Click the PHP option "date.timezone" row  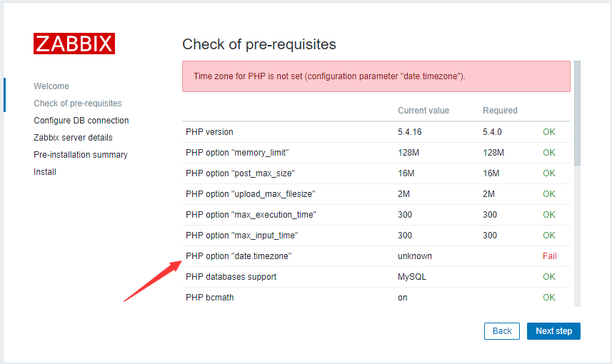(x=376, y=256)
